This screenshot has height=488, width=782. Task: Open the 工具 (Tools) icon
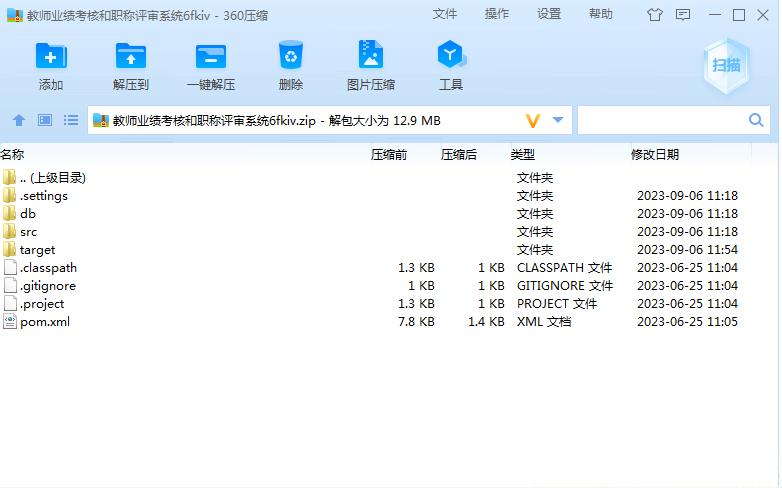[451, 54]
